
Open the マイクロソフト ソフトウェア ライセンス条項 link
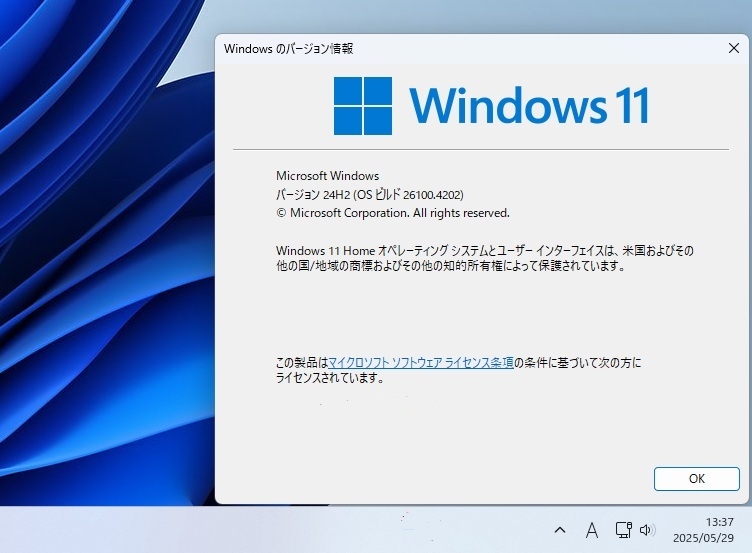[421, 363]
